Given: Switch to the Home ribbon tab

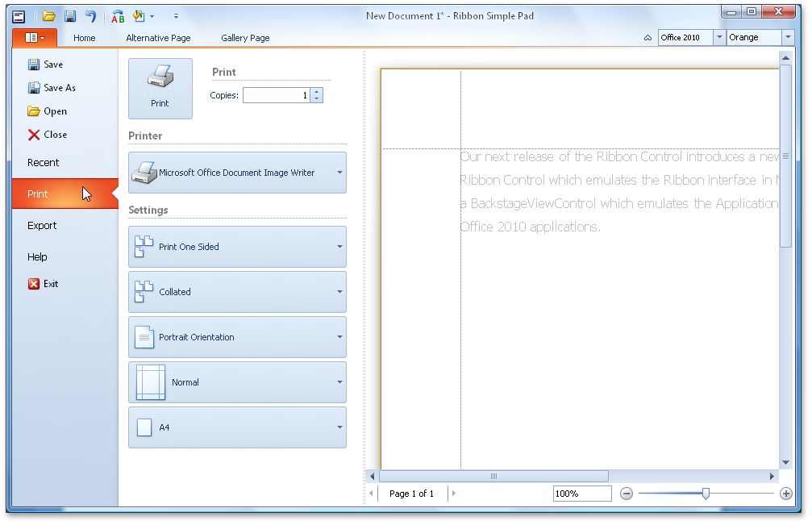Looking at the screenshot, I should (x=85, y=38).
